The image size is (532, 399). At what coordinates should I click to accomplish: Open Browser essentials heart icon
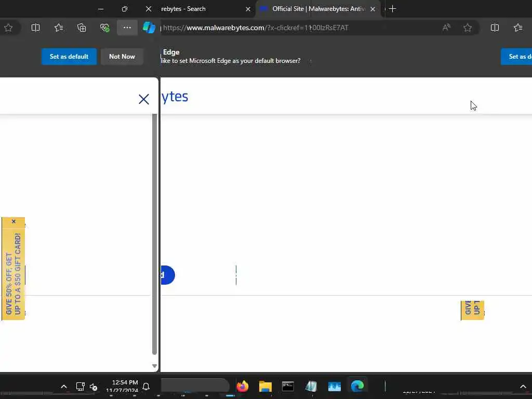click(x=104, y=28)
